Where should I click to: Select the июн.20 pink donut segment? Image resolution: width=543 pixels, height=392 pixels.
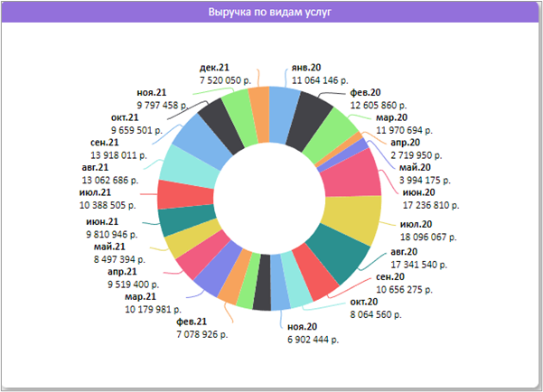click(x=351, y=175)
